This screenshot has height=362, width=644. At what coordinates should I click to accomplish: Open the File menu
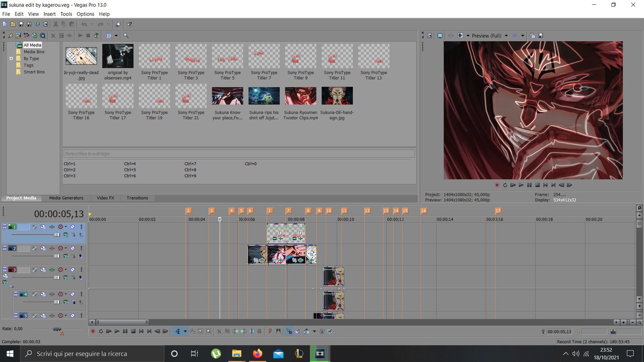(6, 14)
